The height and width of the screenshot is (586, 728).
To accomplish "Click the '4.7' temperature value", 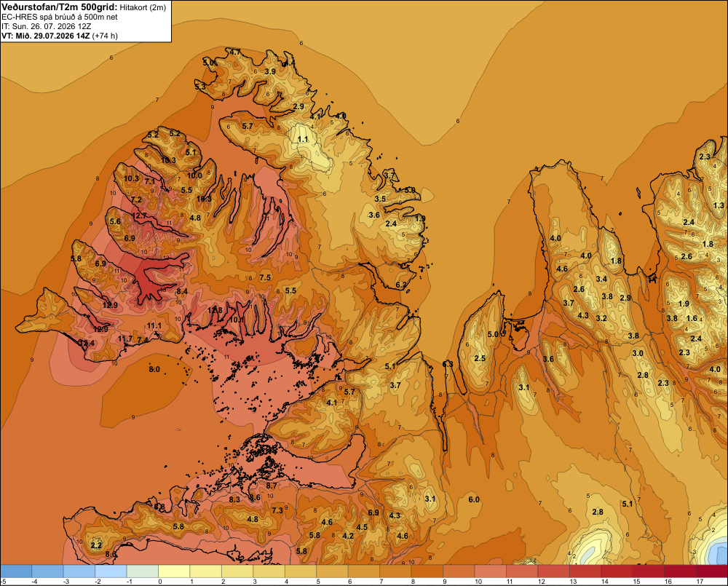I will (235, 52).
